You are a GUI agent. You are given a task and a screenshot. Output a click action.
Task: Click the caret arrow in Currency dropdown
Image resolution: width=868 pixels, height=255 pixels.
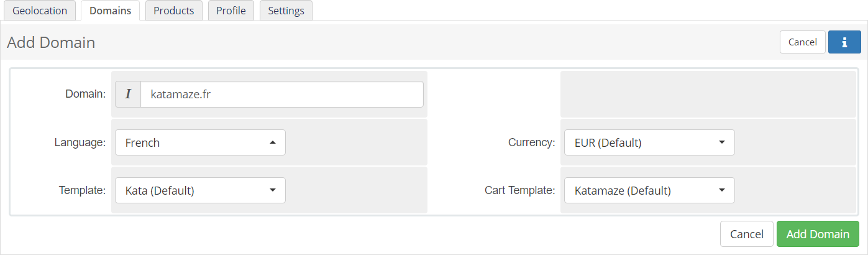click(x=721, y=142)
